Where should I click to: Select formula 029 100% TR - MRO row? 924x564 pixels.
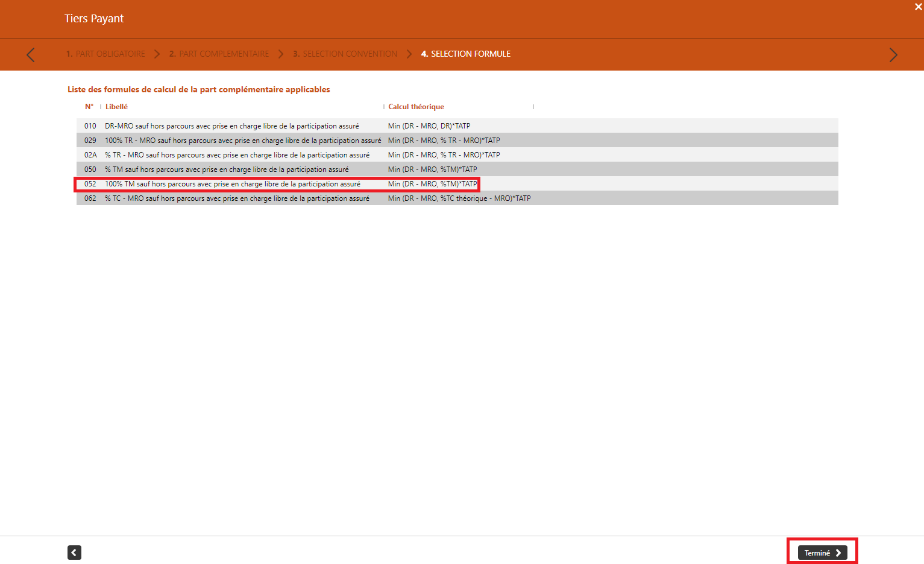(243, 141)
